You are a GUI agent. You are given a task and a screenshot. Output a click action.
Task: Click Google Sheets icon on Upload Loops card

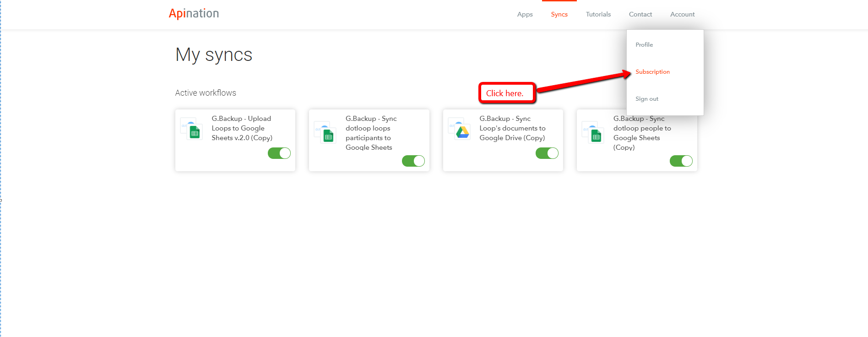pos(195,132)
